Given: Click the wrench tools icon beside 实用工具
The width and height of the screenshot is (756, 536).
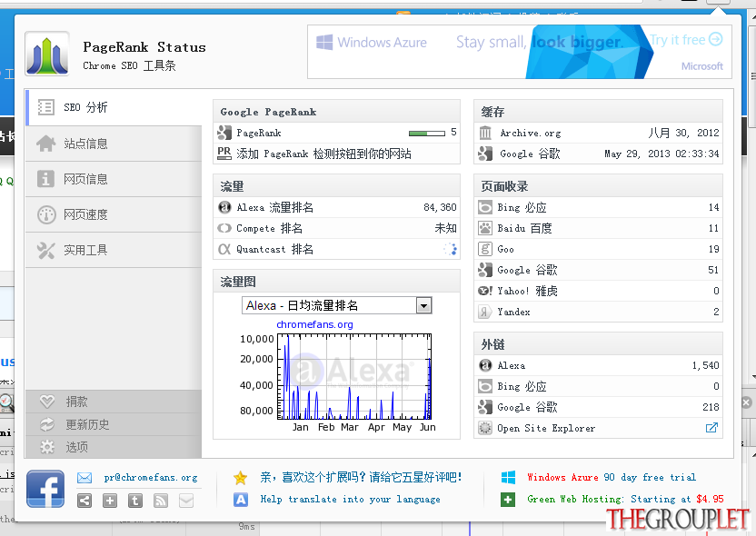Looking at the screenshot, I should tap(45, 250).
